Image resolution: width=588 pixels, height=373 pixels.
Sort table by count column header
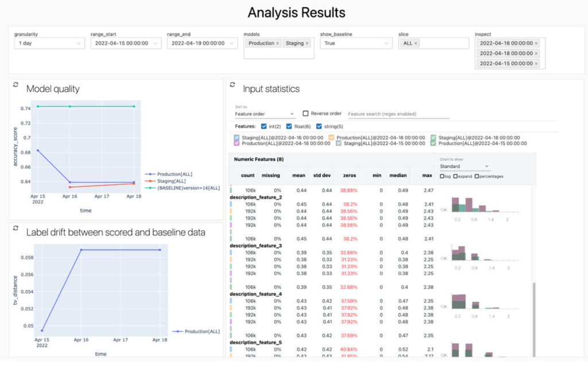point(247,176)
